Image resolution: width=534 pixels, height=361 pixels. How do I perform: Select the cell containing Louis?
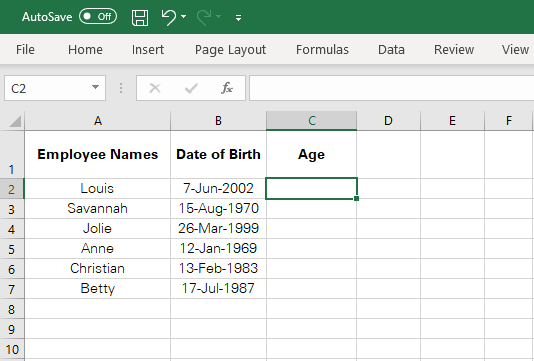coord(98,188)
